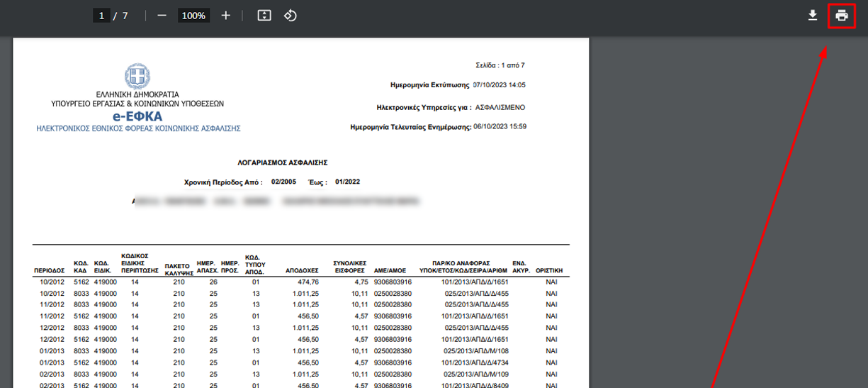Toggle fit to page view
This screenshot has width=868, height=388.
click(x=264, y=16)
